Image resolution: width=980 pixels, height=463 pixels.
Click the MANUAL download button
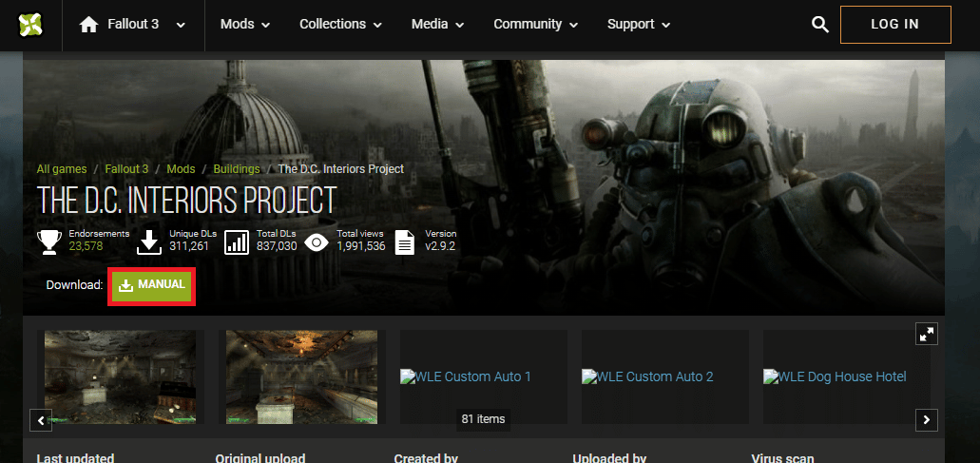(152, 285)
